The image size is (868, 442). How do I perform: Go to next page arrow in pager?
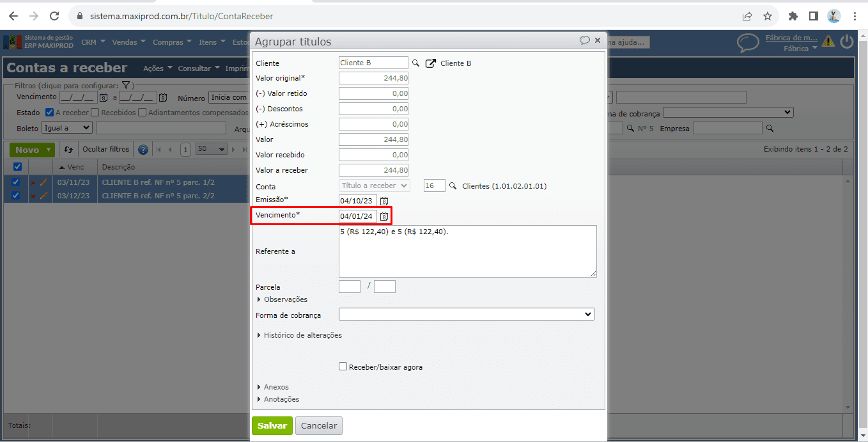click(x=234, y=150)
